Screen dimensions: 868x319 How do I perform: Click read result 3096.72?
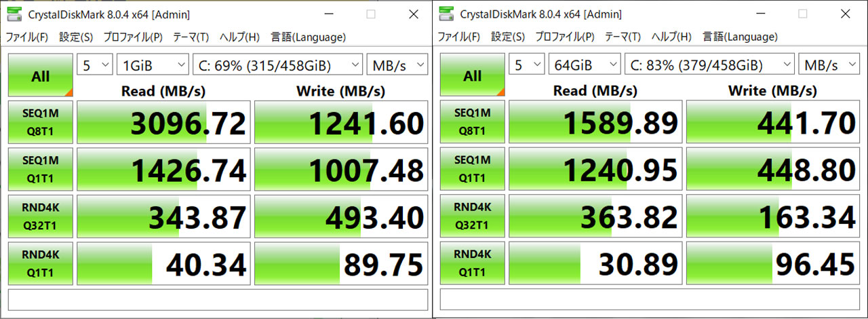point(163,122)
